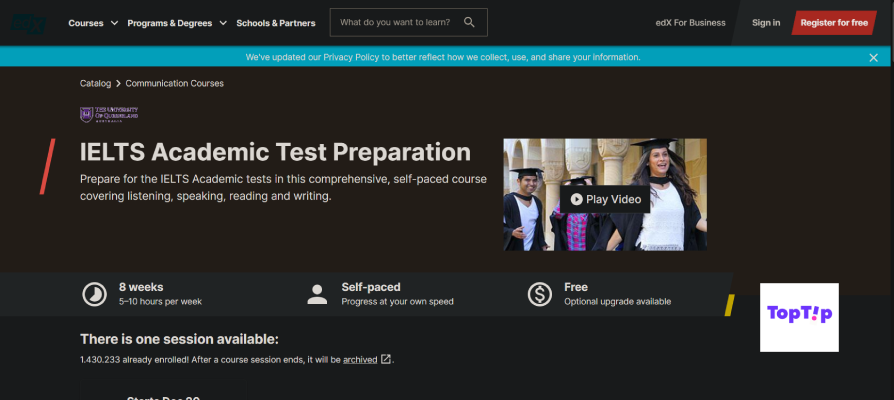The width and height of the screenshot is (894, 400).
Task: Click the person icon beside Self-paced
Action: (317, 295)
